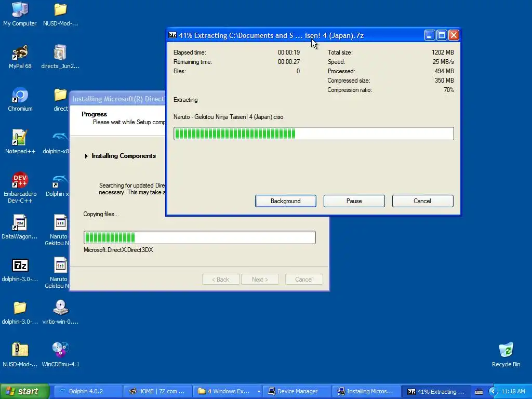Viewport: 532px width, 399px height.
Task: Click the Remaining time 00:00:27 value
Action: pyautogui.click(x=289, y=62)
